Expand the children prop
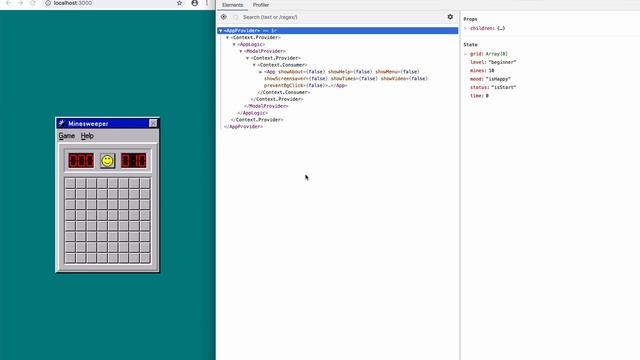The width and height of the screenshot is (640, 360). [x=465, y=29]
